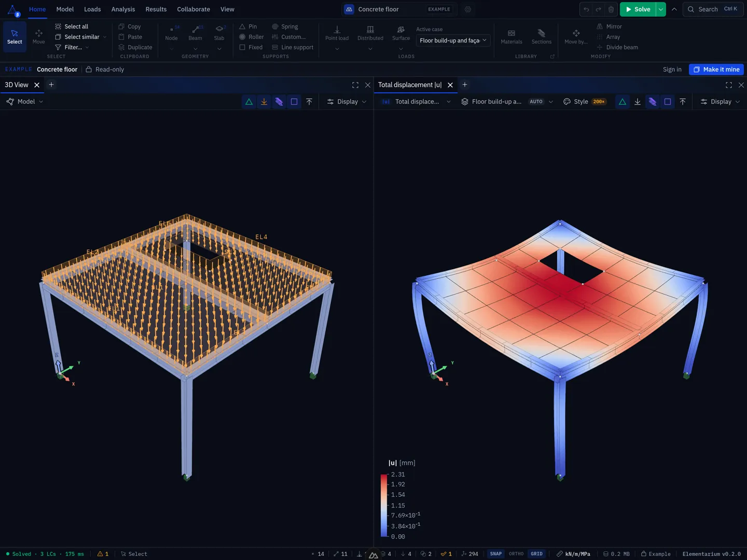Add a Spring support
This screenshot has height=560, width=747.
[x=285, y=26]
